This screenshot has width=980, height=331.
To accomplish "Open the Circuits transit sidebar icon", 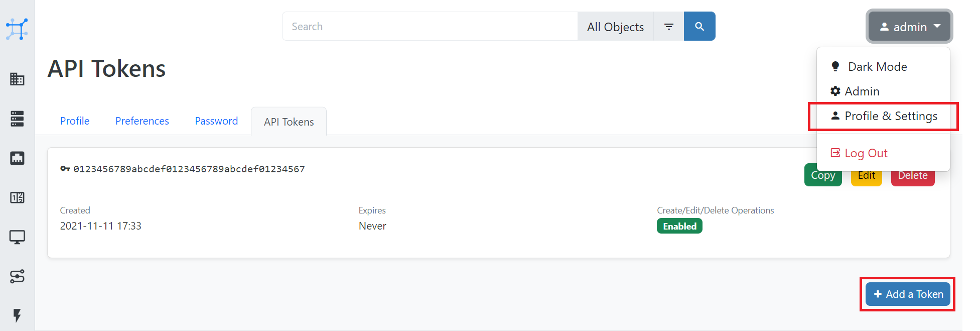I will click(x=17, y=276).
